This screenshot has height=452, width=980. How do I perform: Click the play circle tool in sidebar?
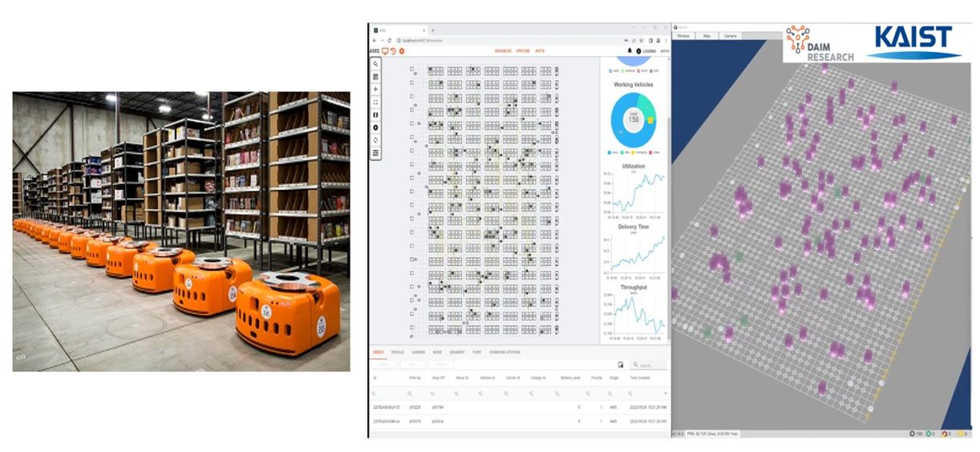tap(375, 127)
